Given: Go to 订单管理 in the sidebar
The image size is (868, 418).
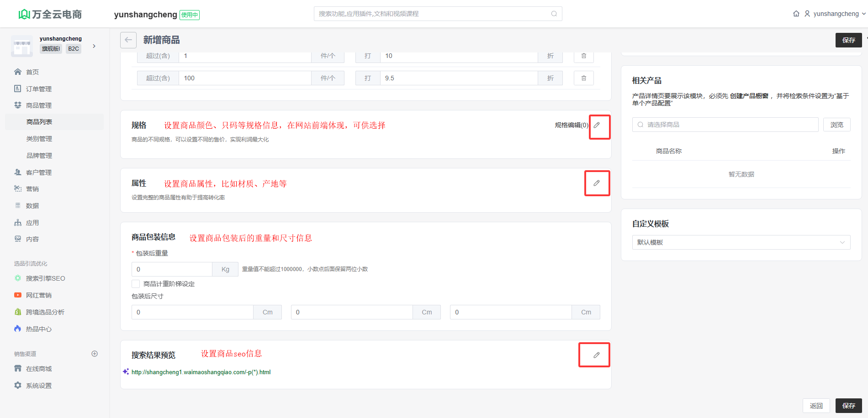Looking at the screenshot, I should [x=38, y=89].
